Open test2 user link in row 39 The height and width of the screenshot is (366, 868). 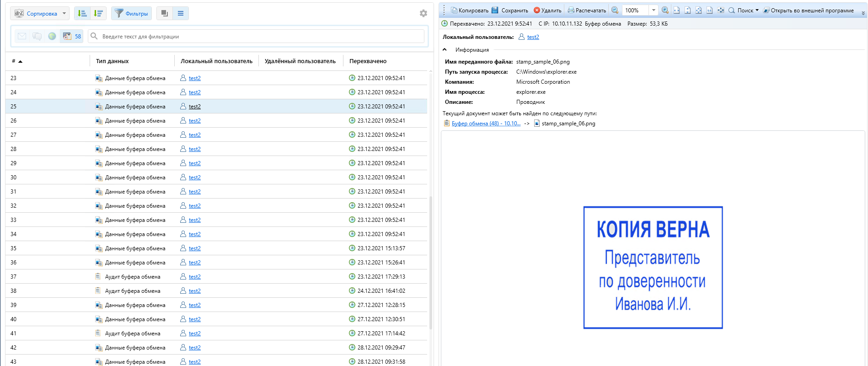(195, 305)
